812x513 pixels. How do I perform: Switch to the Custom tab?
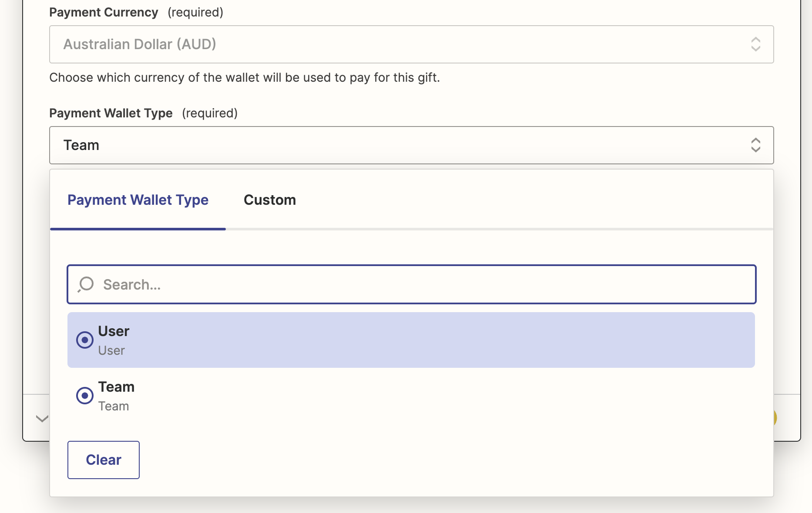(x=270, y=200)
